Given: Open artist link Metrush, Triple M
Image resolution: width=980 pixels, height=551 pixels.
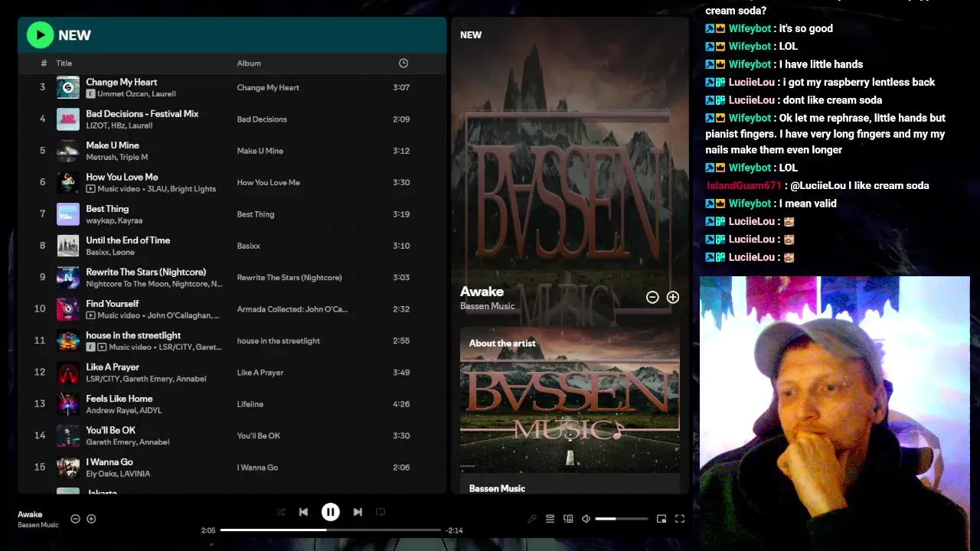Looking at the screenshot, I should (117, 157).
